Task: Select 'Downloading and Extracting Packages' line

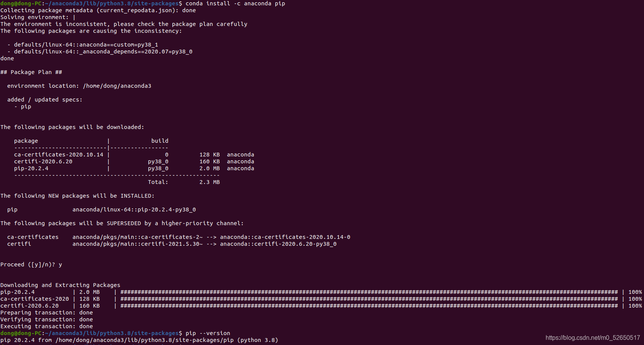Action: [60, 285]
